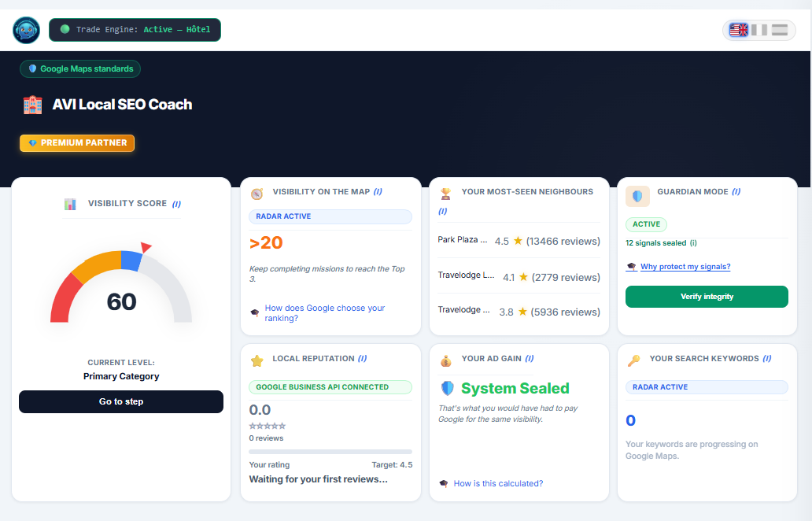Click the money bag icon on Your Ad Gain
This screenshot has width=812, height=521.
click(x=445, y=360)
